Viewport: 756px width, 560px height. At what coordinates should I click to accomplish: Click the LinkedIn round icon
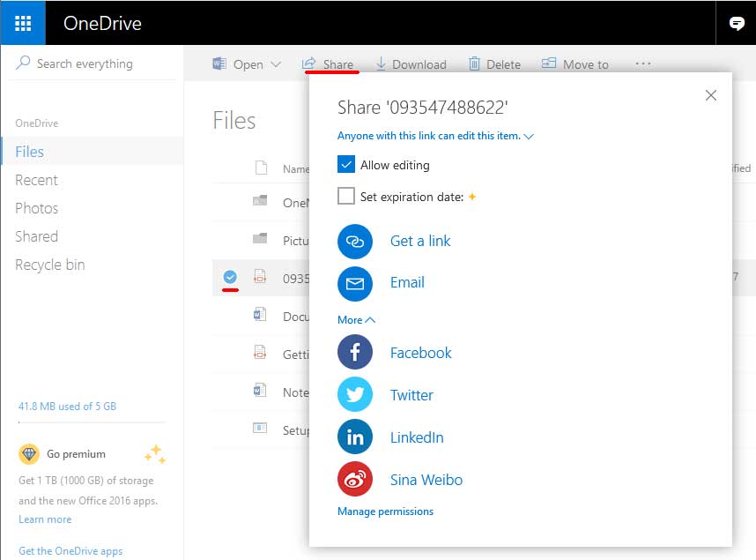coord(355,437)
